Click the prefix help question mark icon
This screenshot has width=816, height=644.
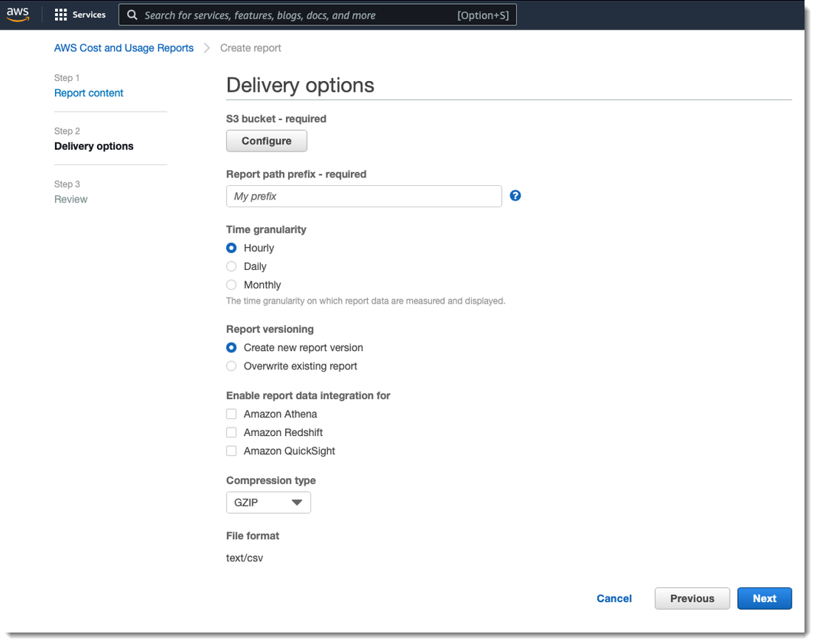515,196
